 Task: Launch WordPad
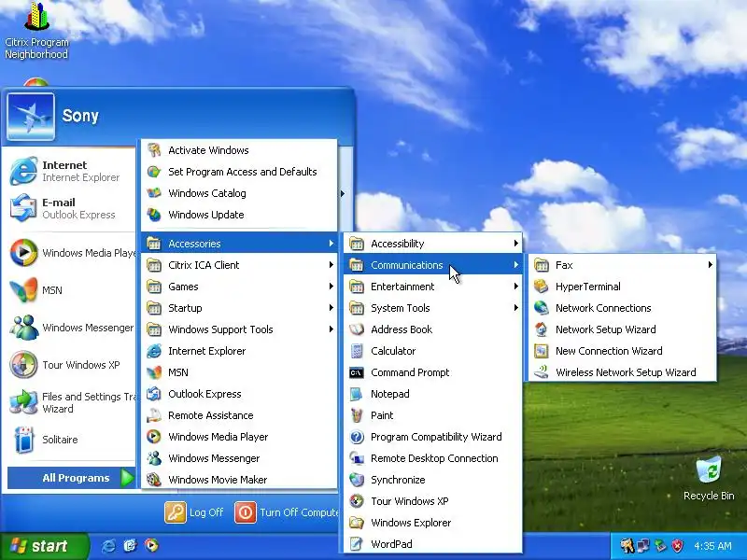click(433, 544)
